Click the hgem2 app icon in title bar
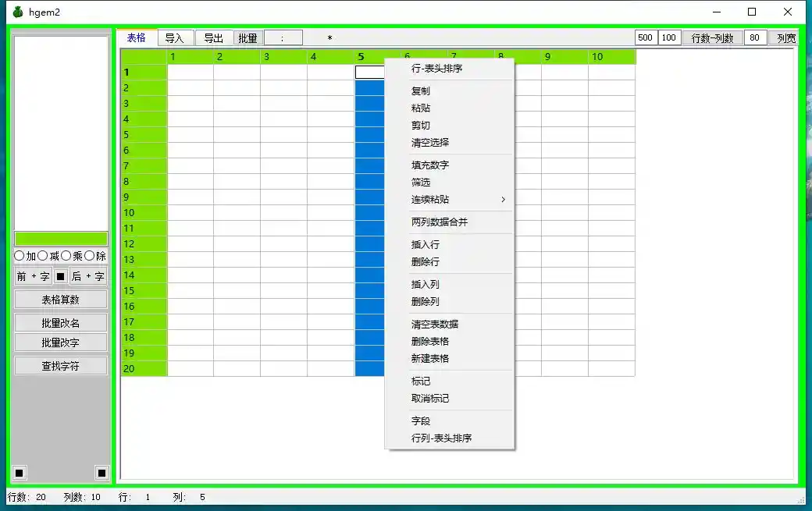812x511 pixels. tap(18, 12)
